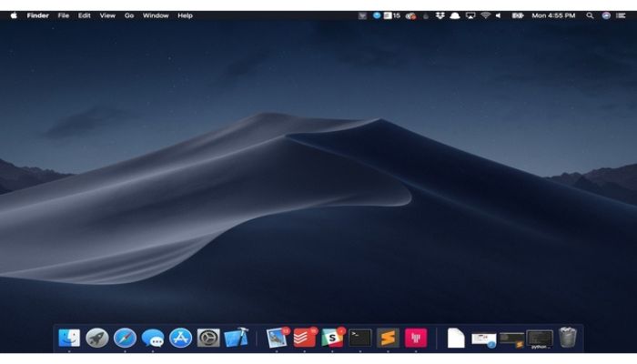Restore minimized Sublime Text window thumbnail
Viewport: 637px width, 364px height.
pyautogui.click(x=511, y=340)
